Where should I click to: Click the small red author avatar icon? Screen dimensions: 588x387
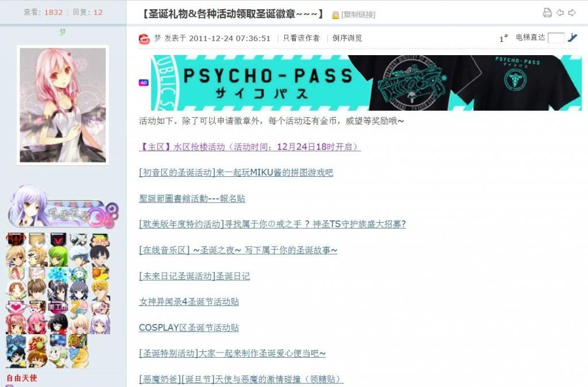(145, 38)
